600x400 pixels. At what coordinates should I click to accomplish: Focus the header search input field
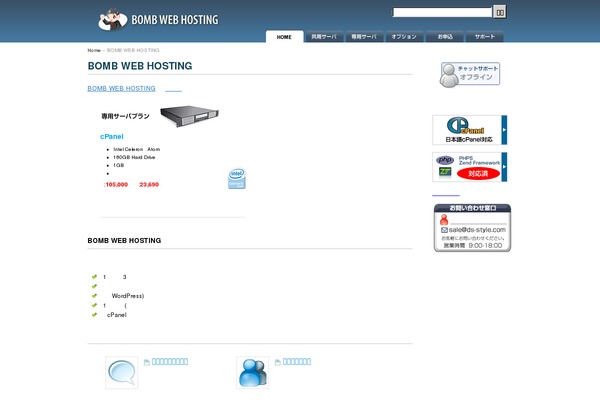click(442, 12)
